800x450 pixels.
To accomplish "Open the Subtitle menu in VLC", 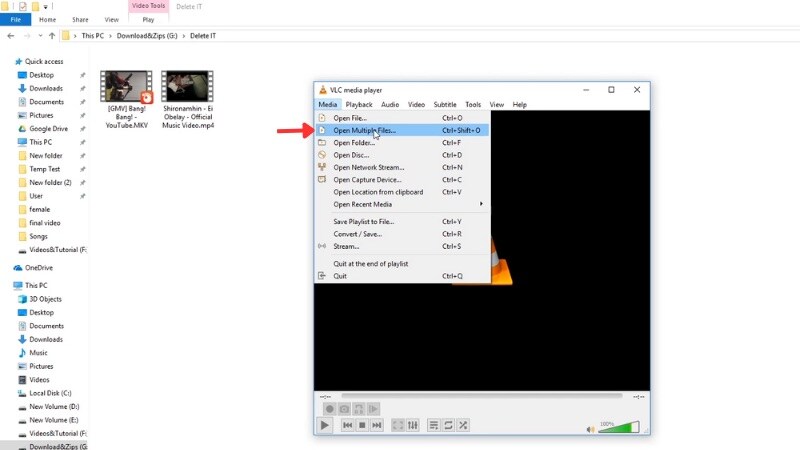I will (x=445, y=105).
